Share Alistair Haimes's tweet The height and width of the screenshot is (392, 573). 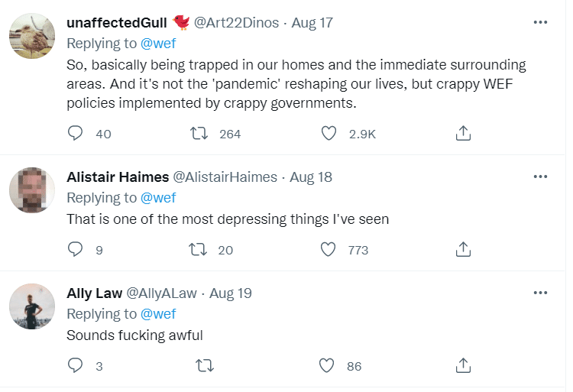pos(462,250)
